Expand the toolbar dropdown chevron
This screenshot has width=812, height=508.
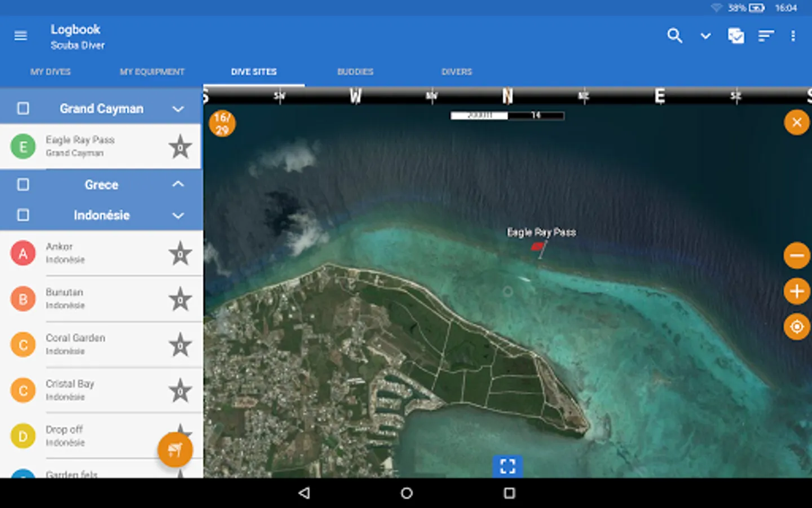pyautogui.click(x=705, y=36)
